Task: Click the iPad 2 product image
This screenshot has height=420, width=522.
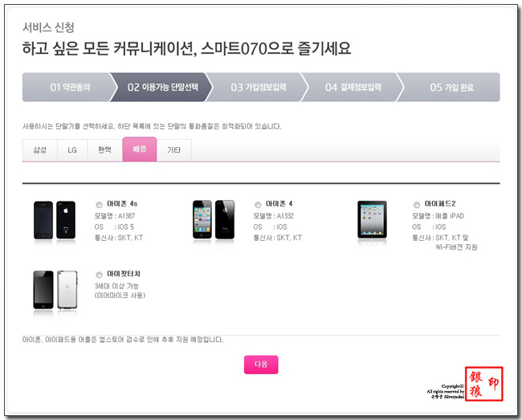Action: coord(372,220)
